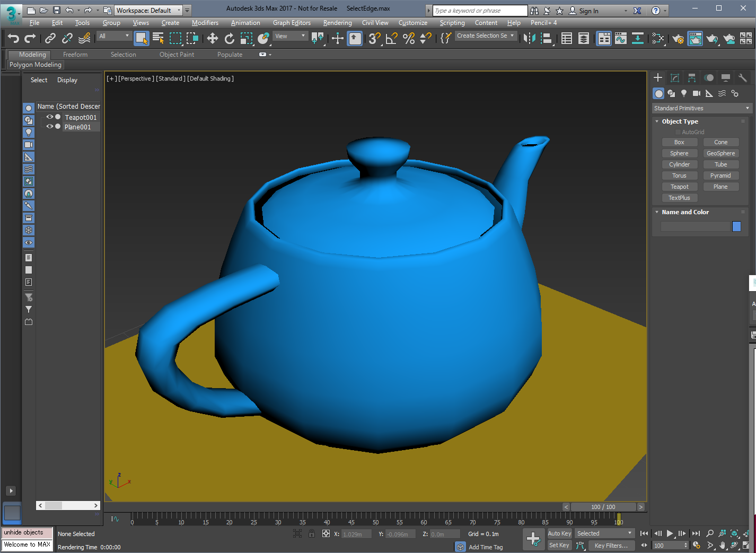Click the keyword search field
Viewport: 756px width, 553px height.
click(479, 11)
